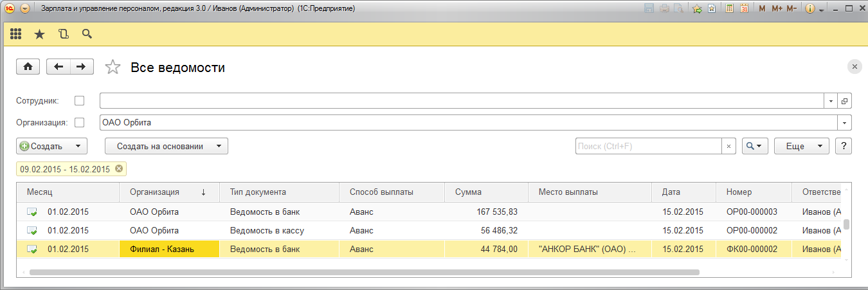The image size is (868, 290).
Task: Click the M+ memory add button
Action: tap(777, 9)
